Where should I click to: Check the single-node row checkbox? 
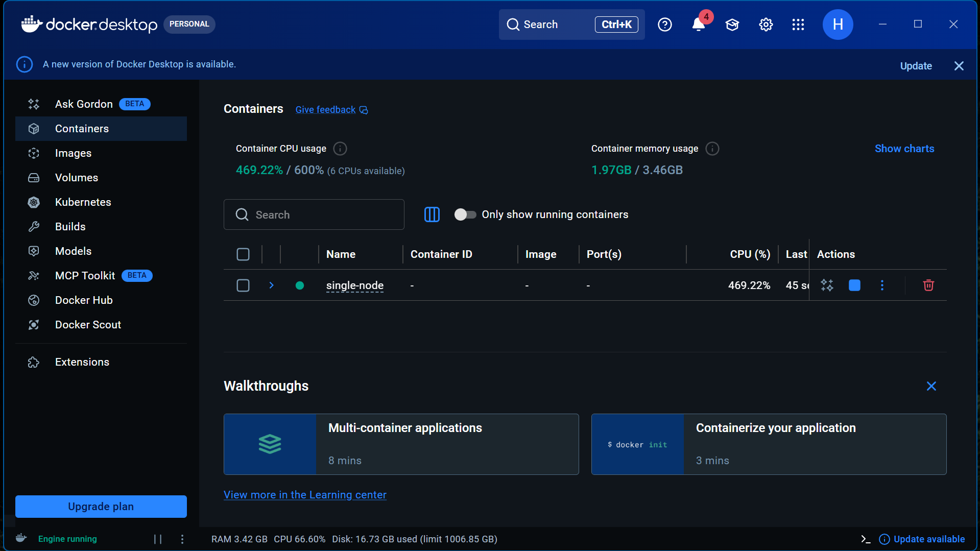[243, 285]
